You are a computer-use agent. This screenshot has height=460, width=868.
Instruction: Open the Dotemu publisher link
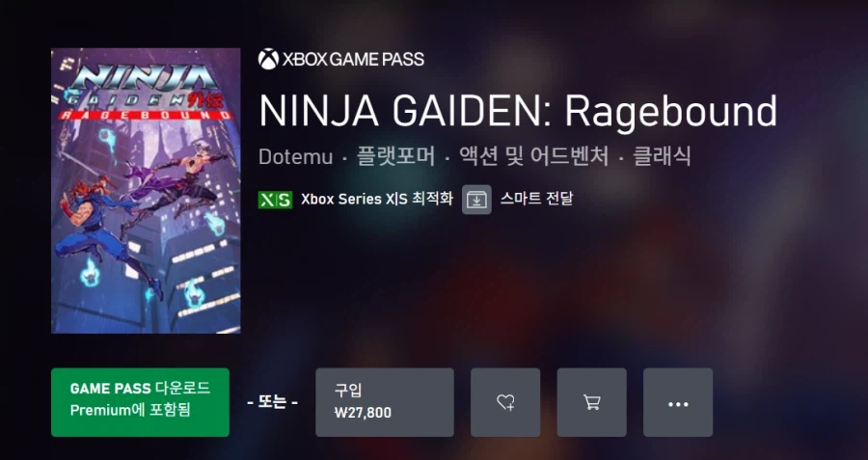coord(296,156)
